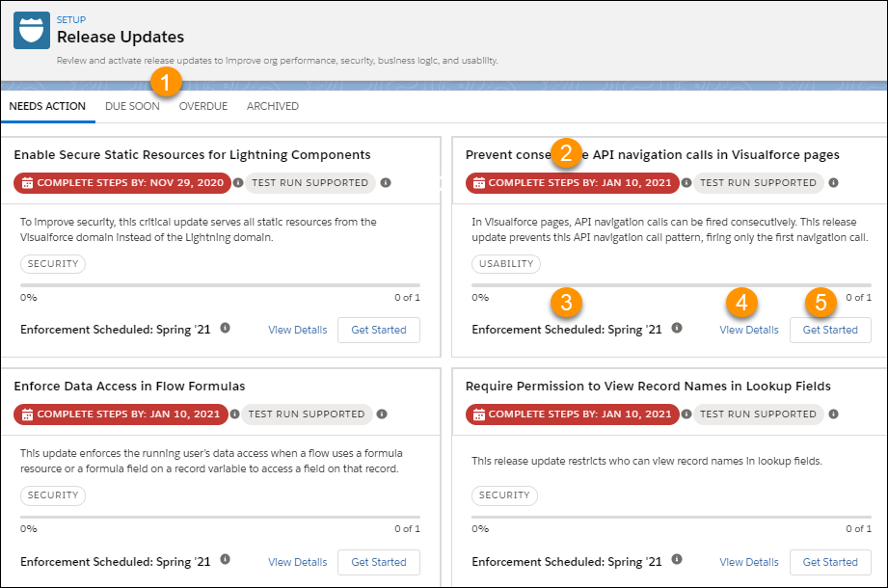Click enforcement info icon on Visualforce navigation card

point(676,329)
